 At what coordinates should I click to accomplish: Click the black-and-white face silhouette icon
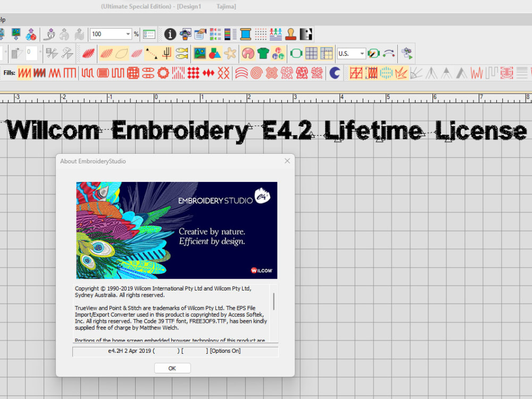306,34
